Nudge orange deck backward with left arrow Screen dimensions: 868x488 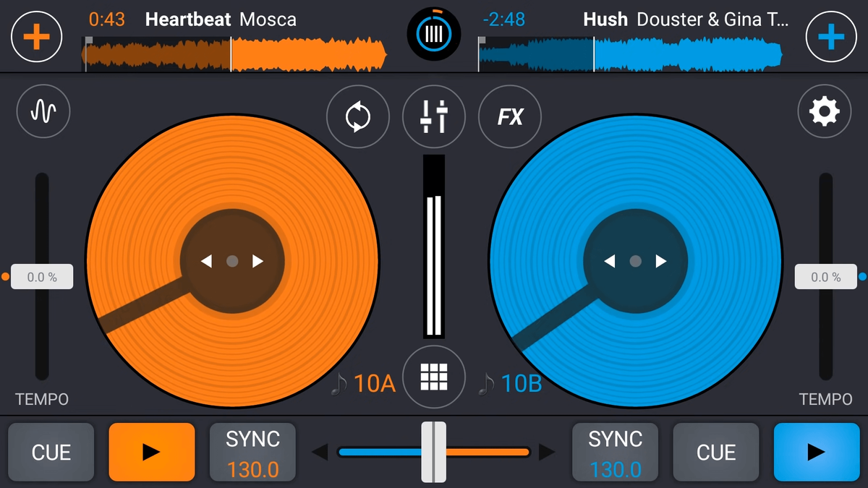coord(206,261)
